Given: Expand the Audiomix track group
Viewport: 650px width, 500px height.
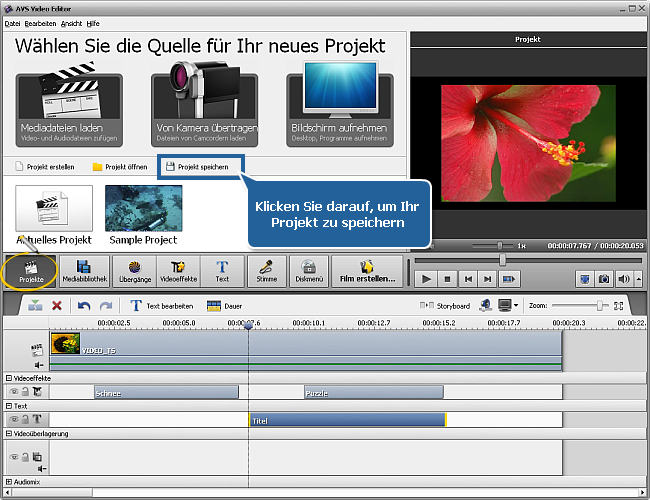Looking at the screenshot, I should (9, 482).
